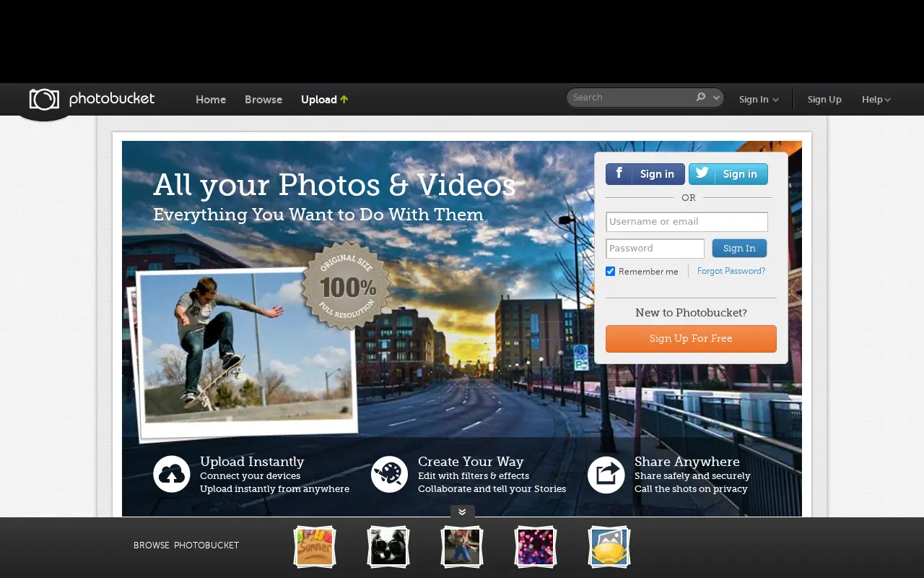The width and height of the screenshot is (924, 578).
Task: Open the Summer sand thumbnail
Action: [315, 547]
